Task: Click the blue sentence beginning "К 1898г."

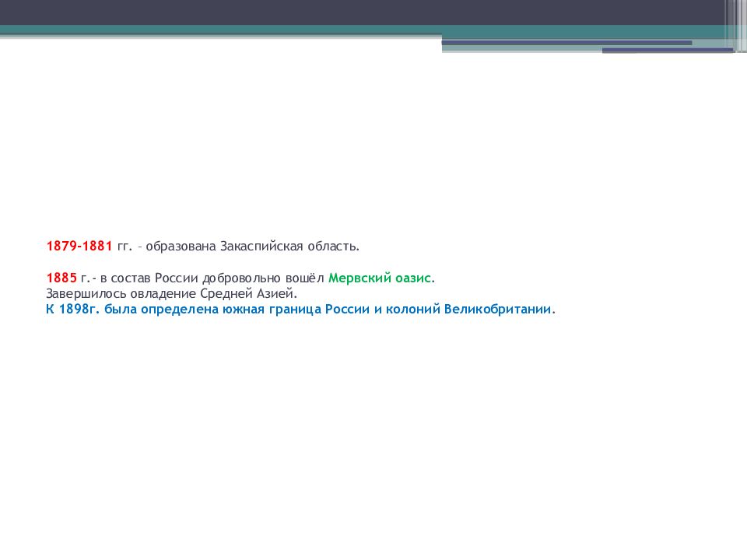Action: (300, 309)
